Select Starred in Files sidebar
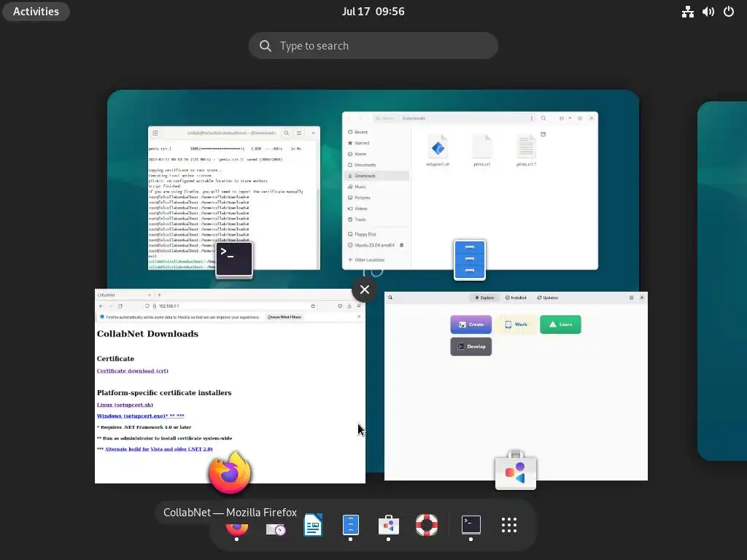 pyautogui.click(x=376, y=143)
